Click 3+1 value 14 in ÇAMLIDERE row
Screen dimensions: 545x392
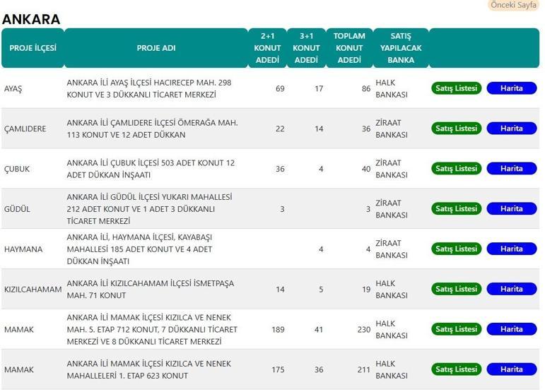point(319,129)
